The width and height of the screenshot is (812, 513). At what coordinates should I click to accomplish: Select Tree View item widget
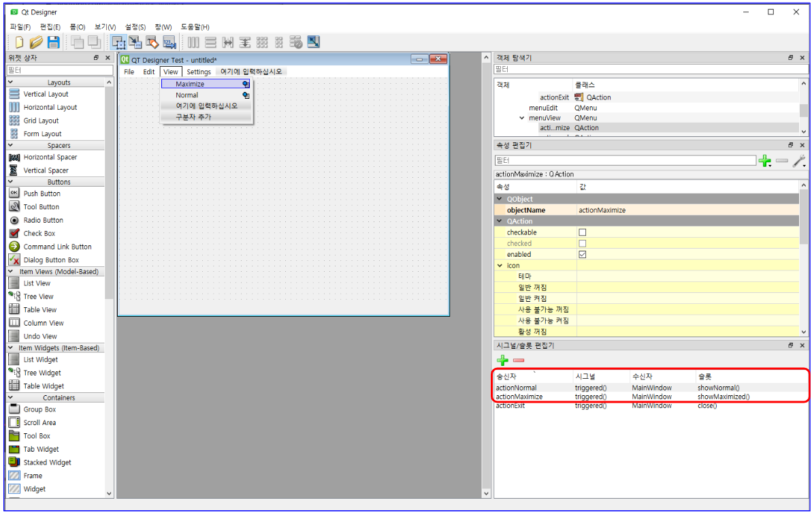tap(38, 296)
